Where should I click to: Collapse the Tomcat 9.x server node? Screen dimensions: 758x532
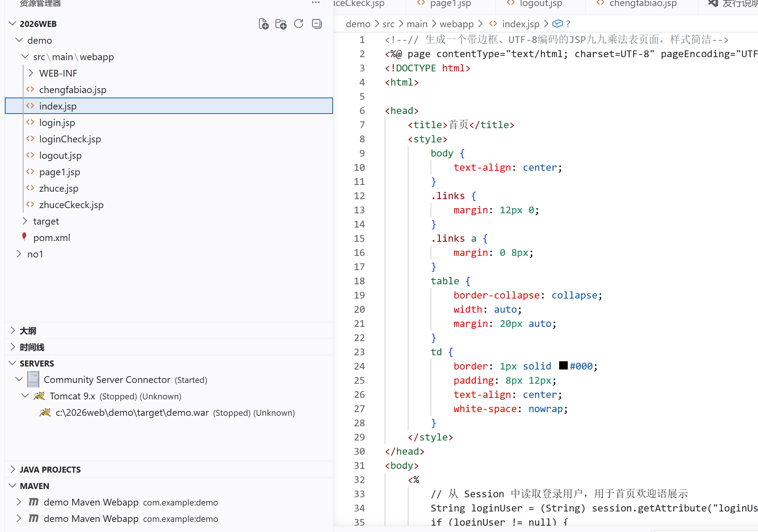(25, 396)
